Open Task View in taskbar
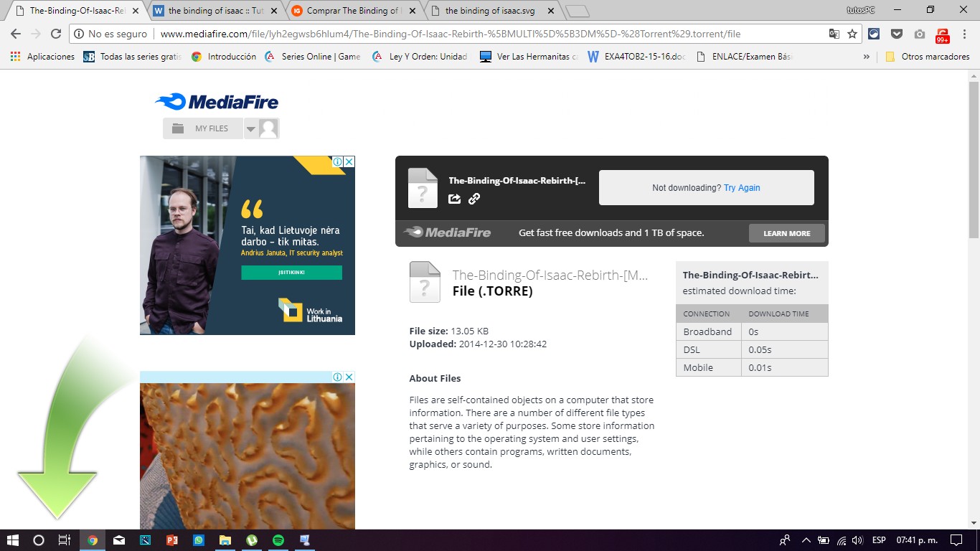The height and width of the screenshot is (551, 980). [65, 540]
